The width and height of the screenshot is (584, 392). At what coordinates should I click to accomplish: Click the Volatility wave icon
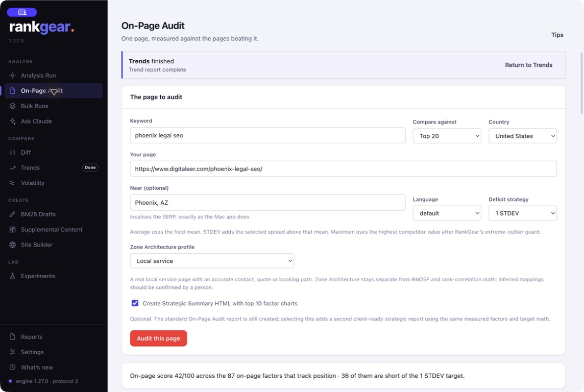coord(13,183)
